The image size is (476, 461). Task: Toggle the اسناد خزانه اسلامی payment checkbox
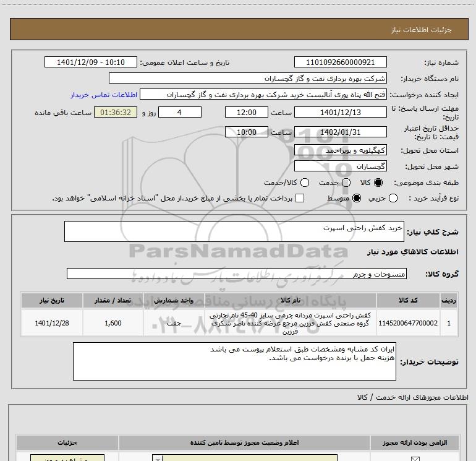coord(300,198)
